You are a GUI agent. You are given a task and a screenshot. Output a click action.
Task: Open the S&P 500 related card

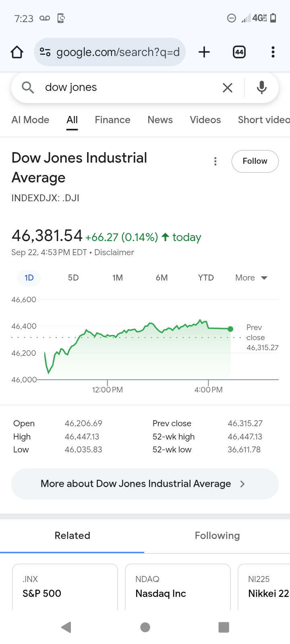pyautogui.click(x=65, y=587)
